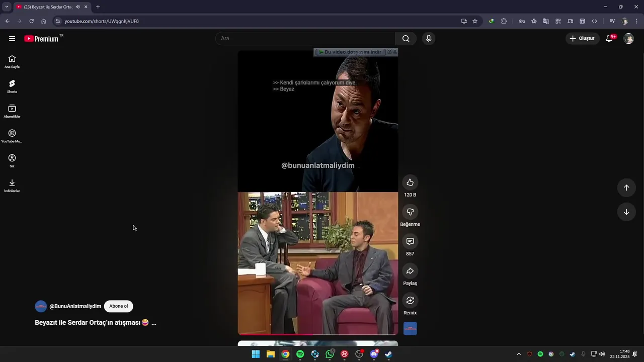Go back with browser back arrow

7,21
